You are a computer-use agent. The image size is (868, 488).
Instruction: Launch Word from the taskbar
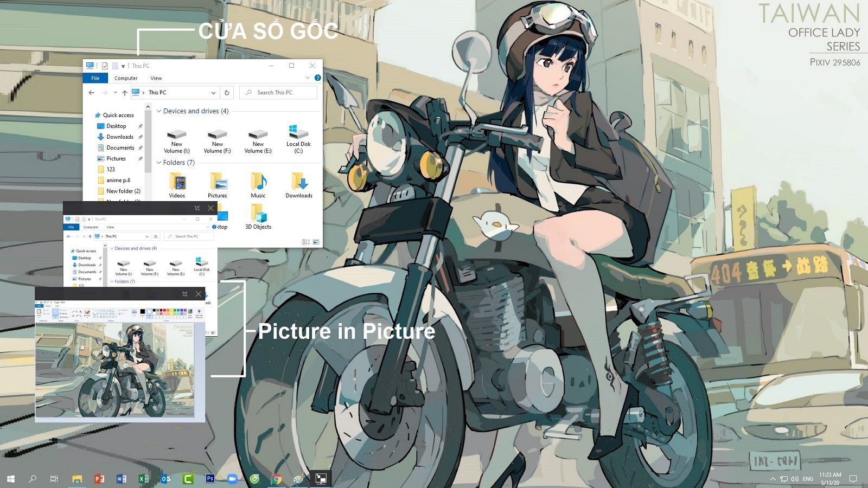point(122,479)
